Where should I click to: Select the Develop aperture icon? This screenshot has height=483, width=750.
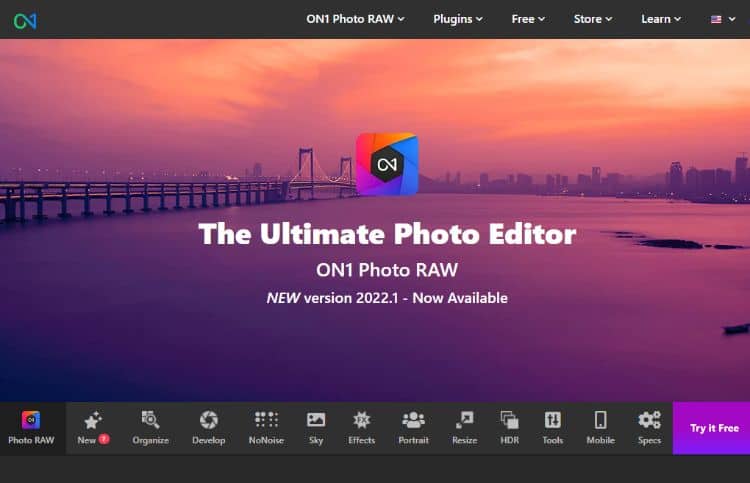pyautogui.click(x=209, y=420)
